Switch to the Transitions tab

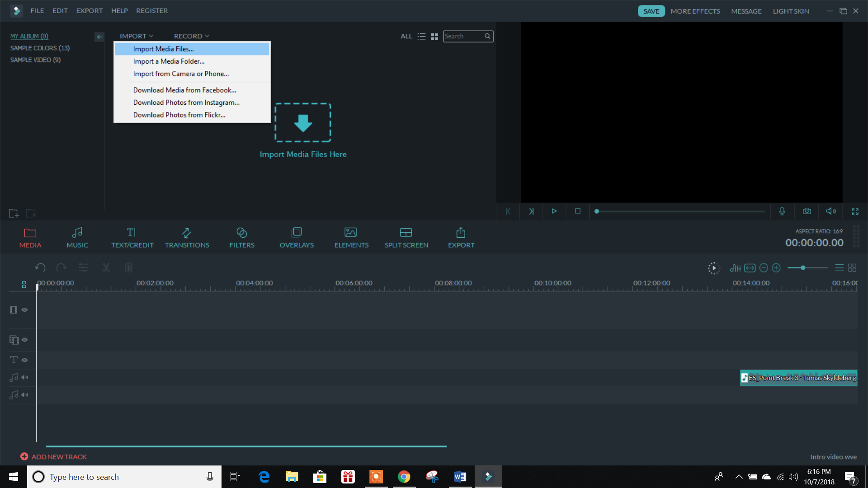187,237
